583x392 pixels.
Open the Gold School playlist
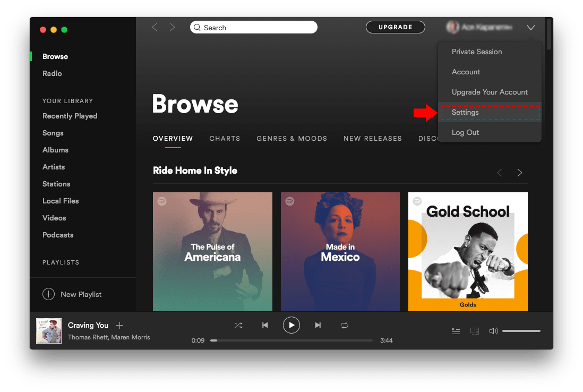point(468,252)
